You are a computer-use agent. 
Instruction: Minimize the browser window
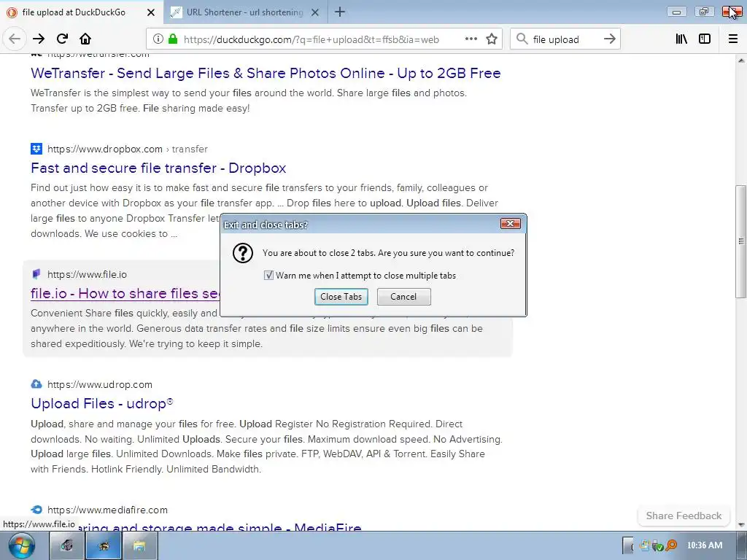676,12
